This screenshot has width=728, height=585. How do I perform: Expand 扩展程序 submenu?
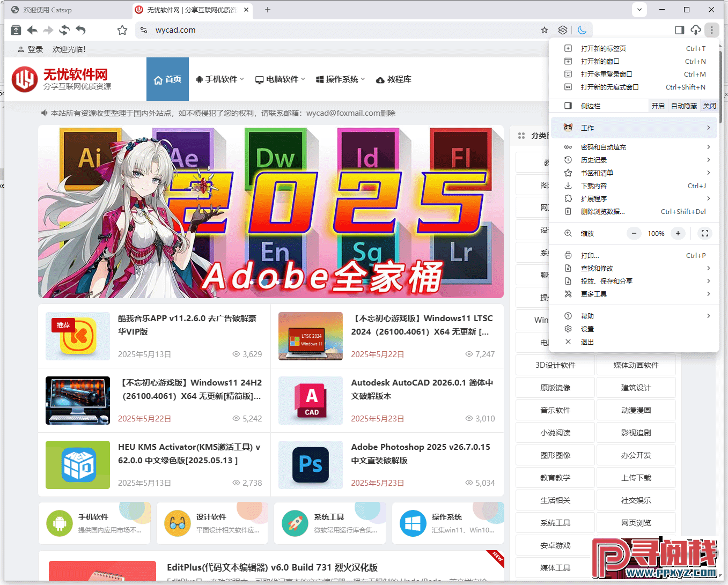[x=634, y=198]
